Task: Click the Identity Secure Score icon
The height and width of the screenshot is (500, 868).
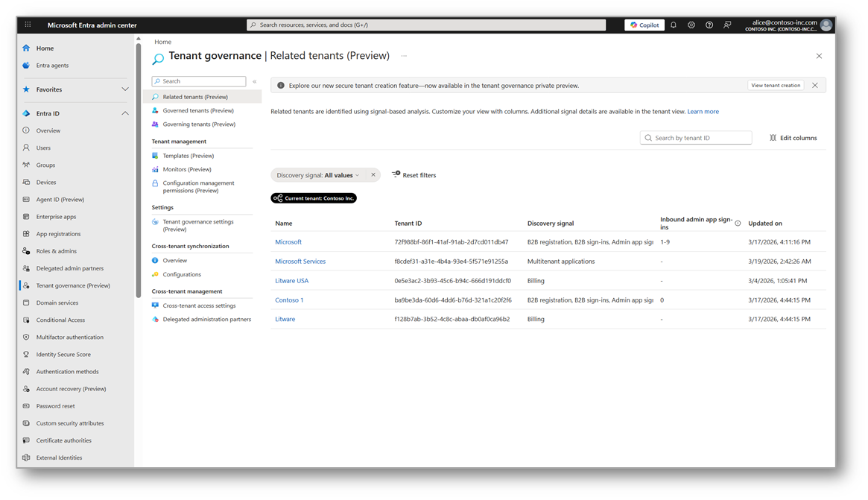Action: click(x=26, y=355)
